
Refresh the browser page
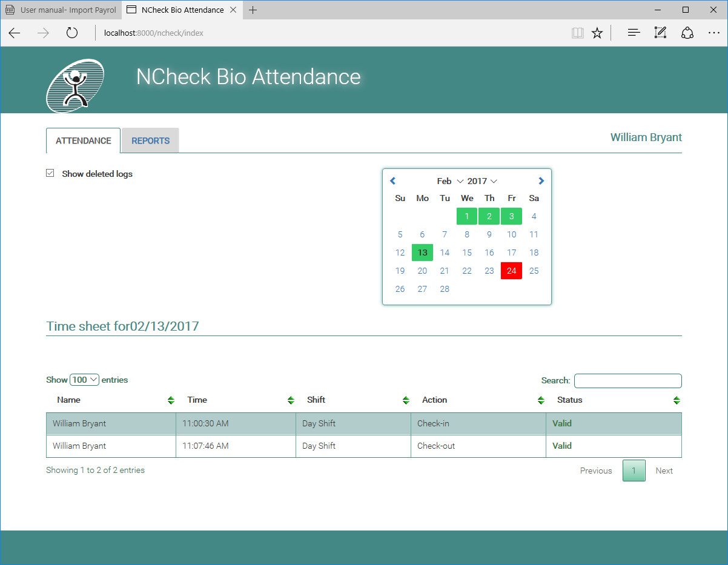[72, 33]
